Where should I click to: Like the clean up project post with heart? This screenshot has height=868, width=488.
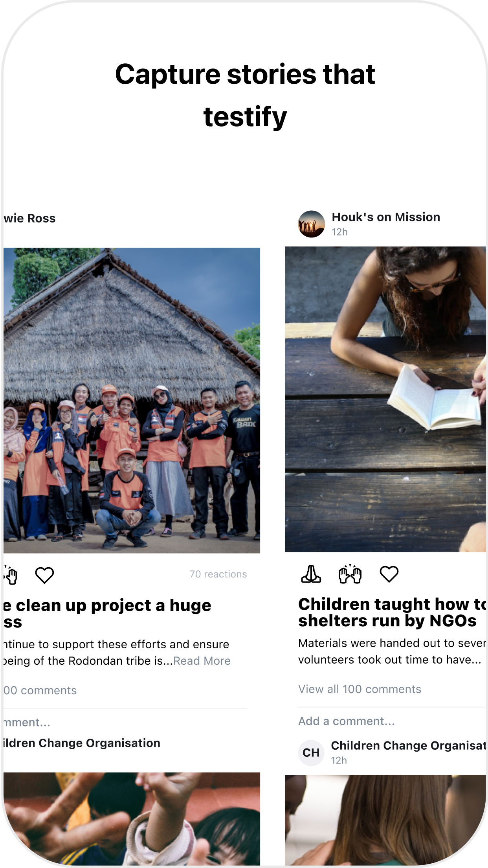pos(44,576)
